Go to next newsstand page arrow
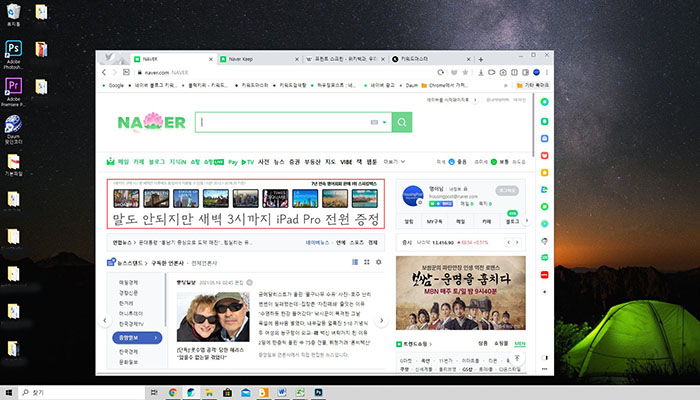Screen dimensions: 700x400 point(381,320)
